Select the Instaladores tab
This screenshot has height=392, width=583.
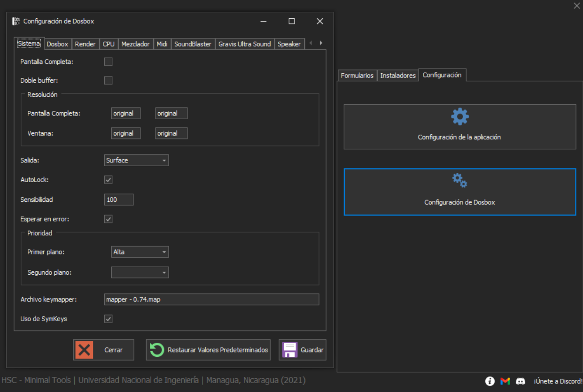tap(398, 76)
